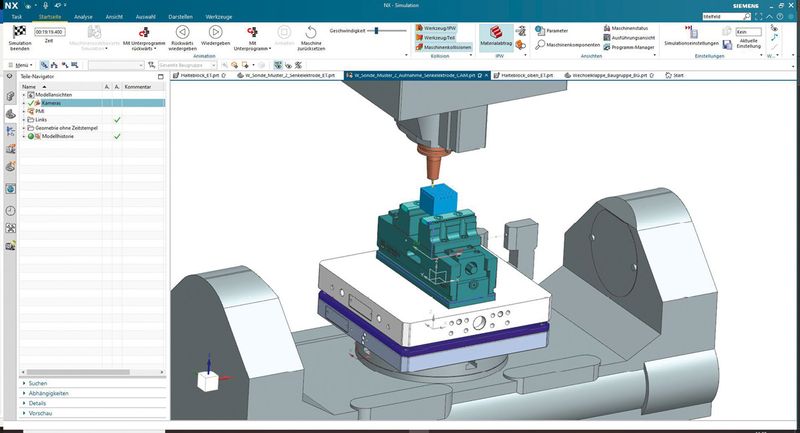Click the Zeit time input field
800x433 pixels.
click(x=49, y=32)
